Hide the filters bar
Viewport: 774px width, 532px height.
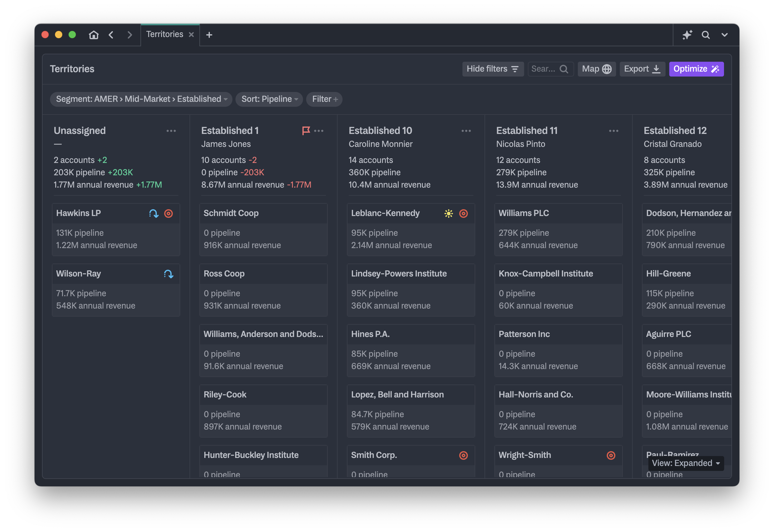tap(493, 69)
